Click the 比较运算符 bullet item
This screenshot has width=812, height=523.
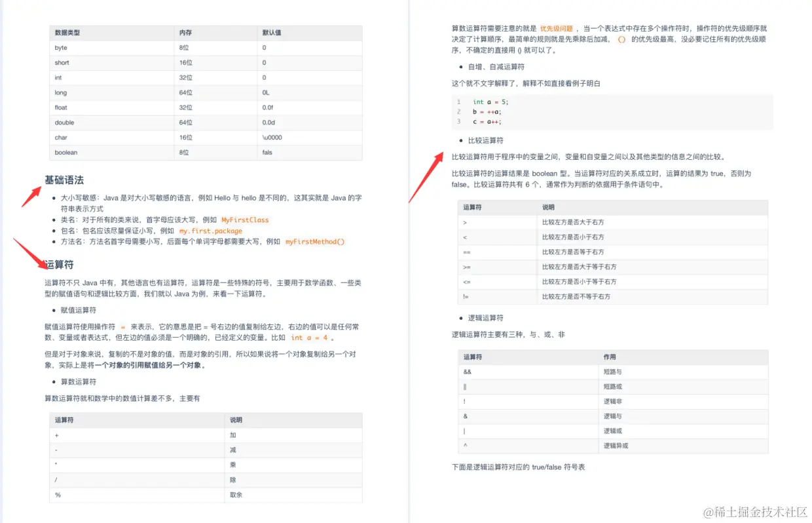486,140
